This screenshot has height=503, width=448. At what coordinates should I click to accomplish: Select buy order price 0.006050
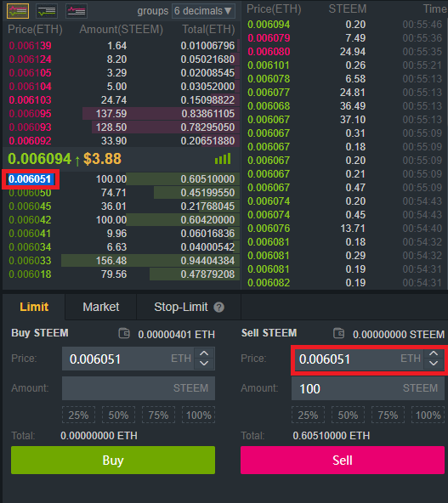point(30,193)
